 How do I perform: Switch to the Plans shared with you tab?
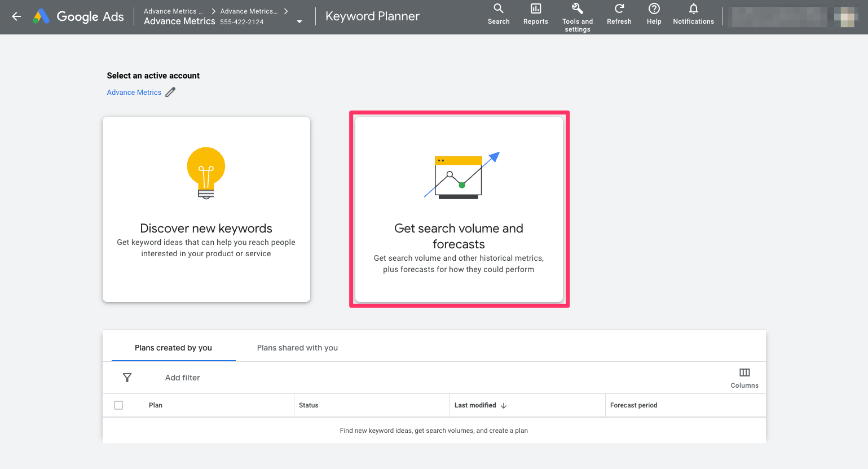click(297, 348)
